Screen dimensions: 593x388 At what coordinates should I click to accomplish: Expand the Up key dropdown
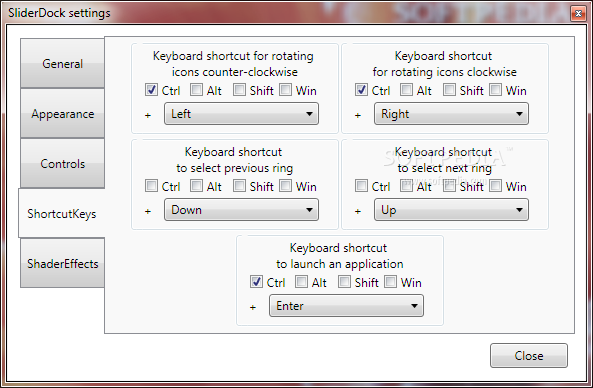click(451, 210)
